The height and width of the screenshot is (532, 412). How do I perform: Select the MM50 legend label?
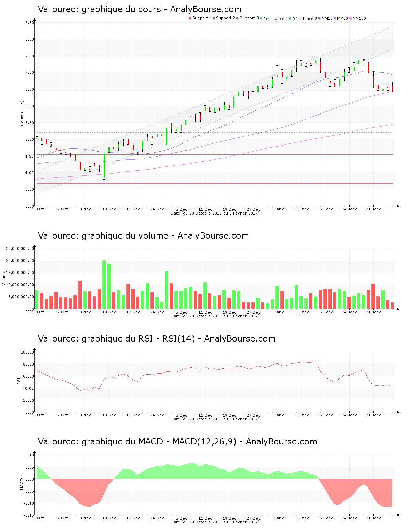click(343, 18)
